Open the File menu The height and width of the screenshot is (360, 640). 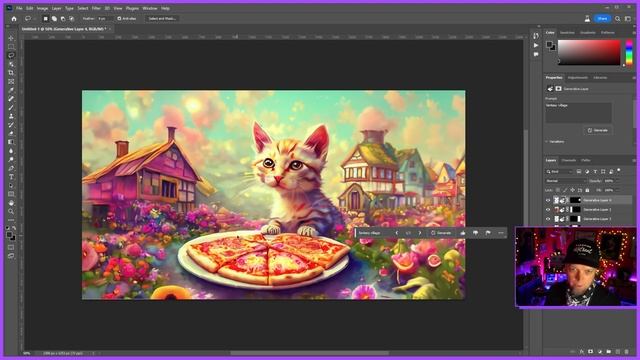point(19,8)
